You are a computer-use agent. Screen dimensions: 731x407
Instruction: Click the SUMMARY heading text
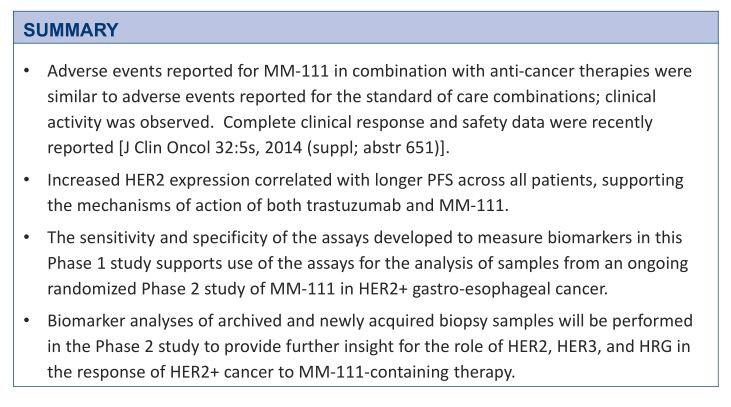pos(71,29)
